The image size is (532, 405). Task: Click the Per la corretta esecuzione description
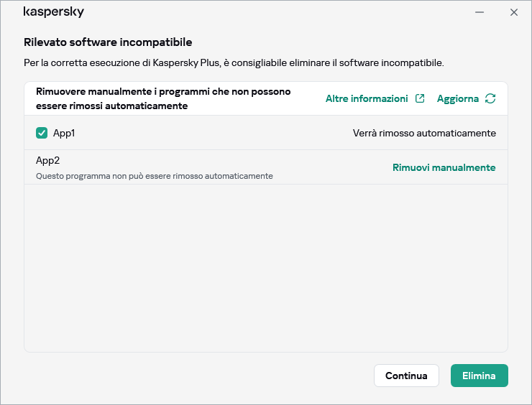click(234, 62)
